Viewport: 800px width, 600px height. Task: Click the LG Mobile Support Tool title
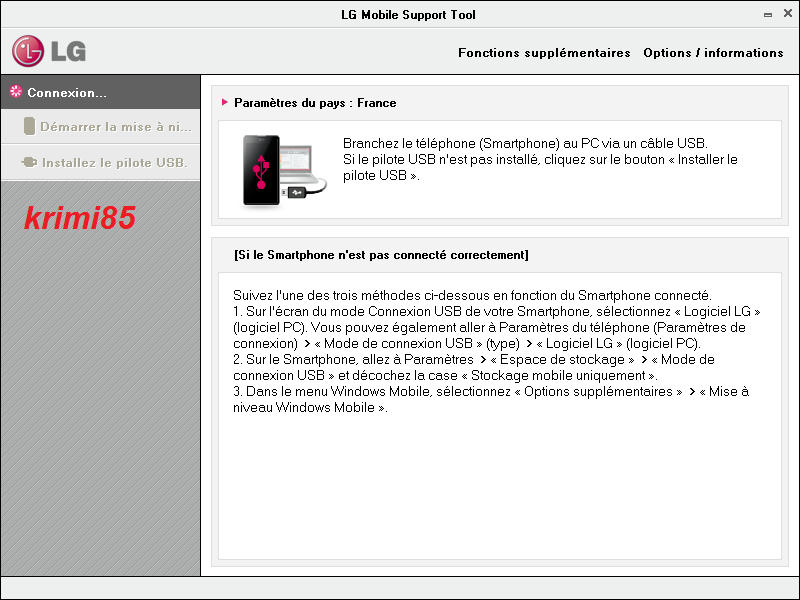408,15
